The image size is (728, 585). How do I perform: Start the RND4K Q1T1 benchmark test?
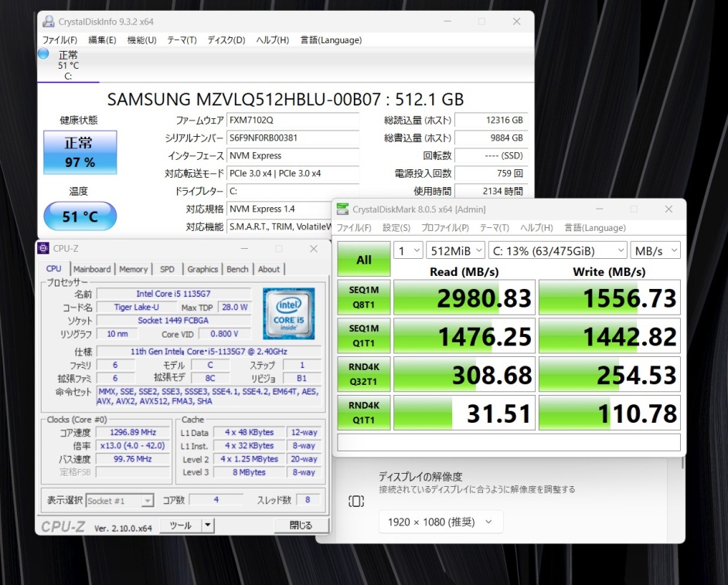(x=364, y=413)
